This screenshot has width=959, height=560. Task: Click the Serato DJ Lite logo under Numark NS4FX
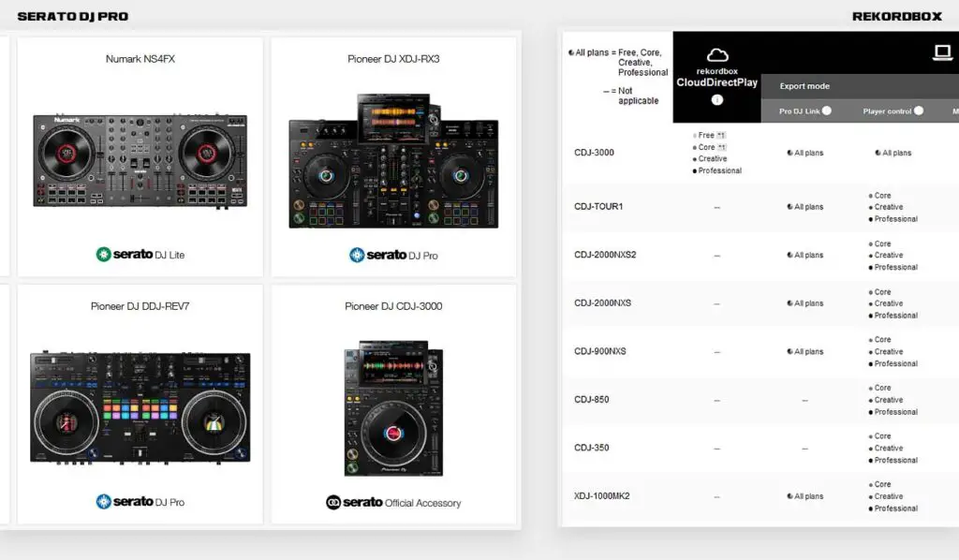pos(140,255)
